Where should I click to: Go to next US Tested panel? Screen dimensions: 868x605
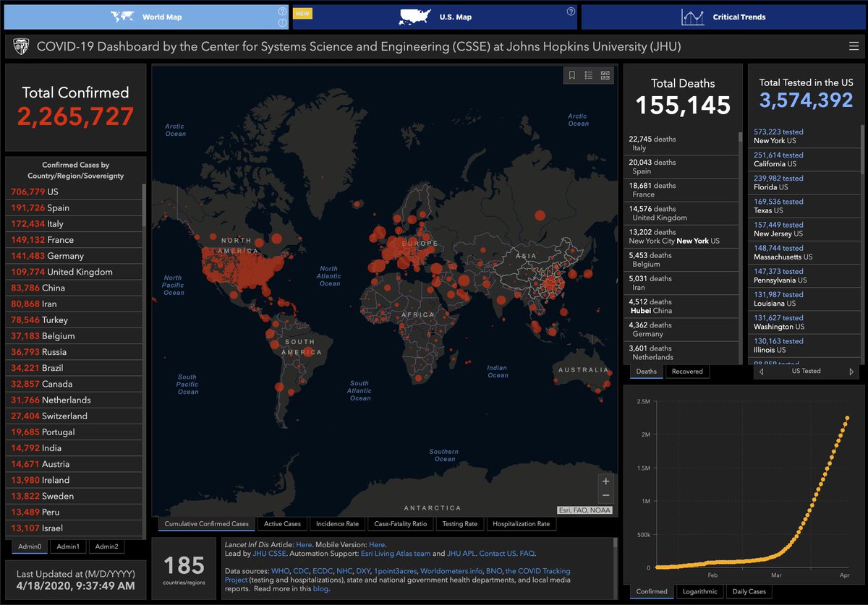point(851,372)
